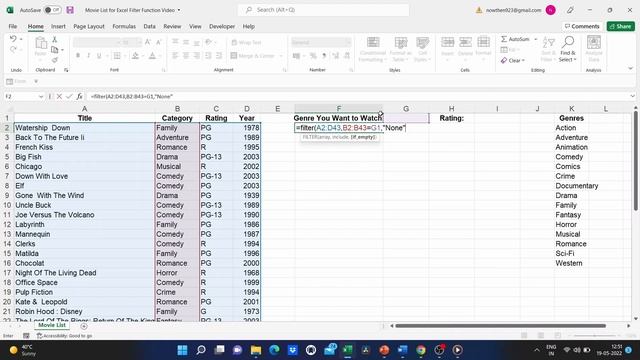
Task: Click the Cut scissors icon
Action: 55,39
